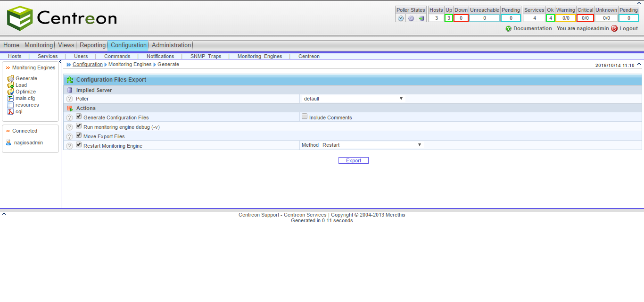Collapse the left sidebar panel arrow
This screenshot has height=302, width=644.
click(x=60, y=62)
